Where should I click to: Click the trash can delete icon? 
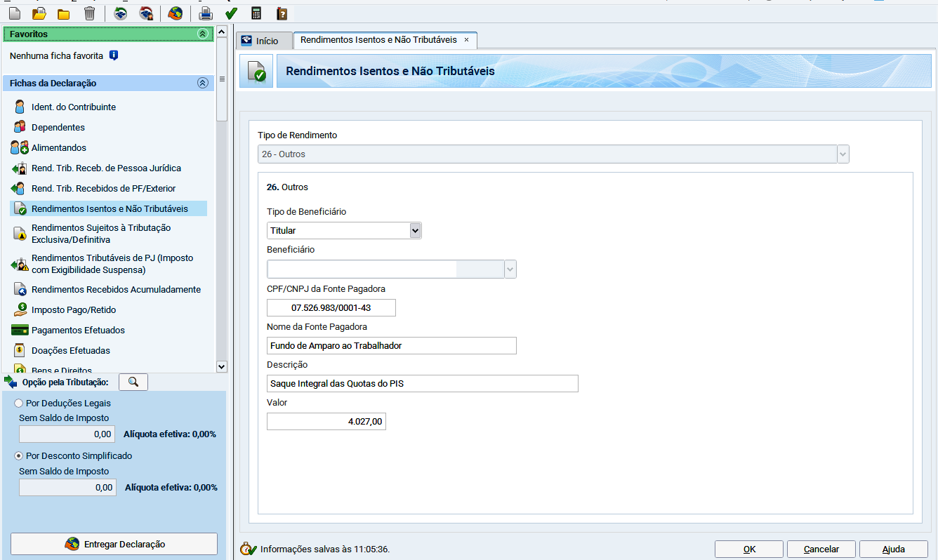pyautogui.click(x=89, y=13)
